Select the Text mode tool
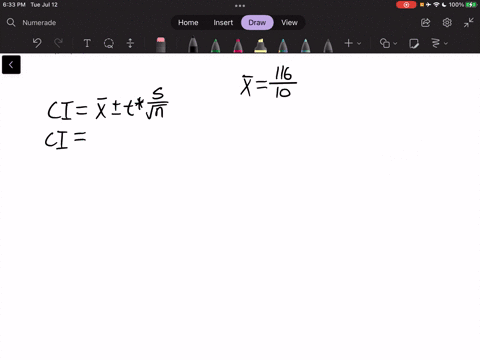 coord(87,43)
